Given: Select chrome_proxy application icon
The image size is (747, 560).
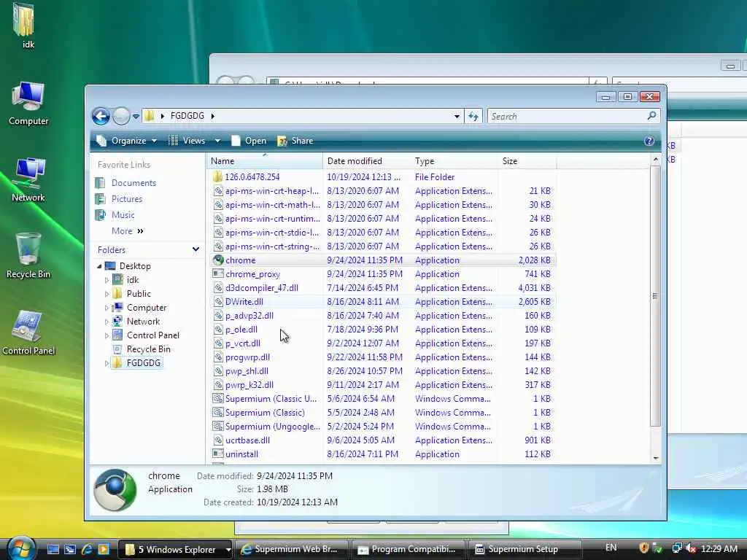Looking at the screenshot, I should click(217, 274).
